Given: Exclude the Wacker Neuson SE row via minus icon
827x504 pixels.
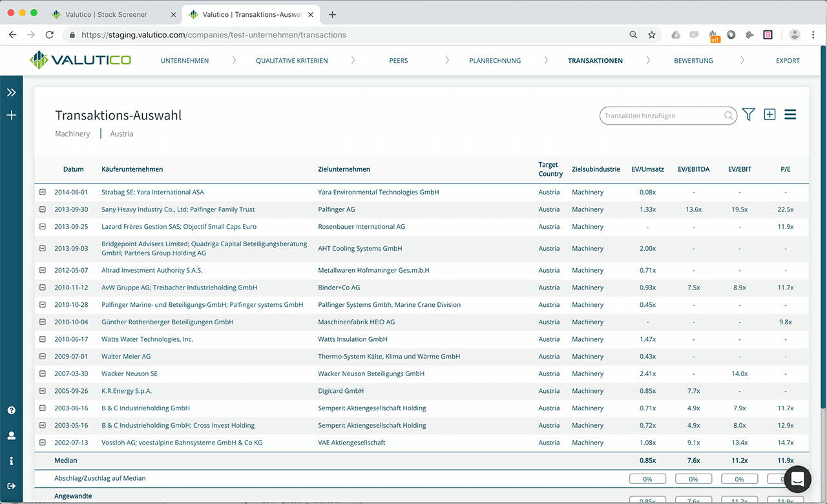Looking at the screenshot, I should click(42, 373).
